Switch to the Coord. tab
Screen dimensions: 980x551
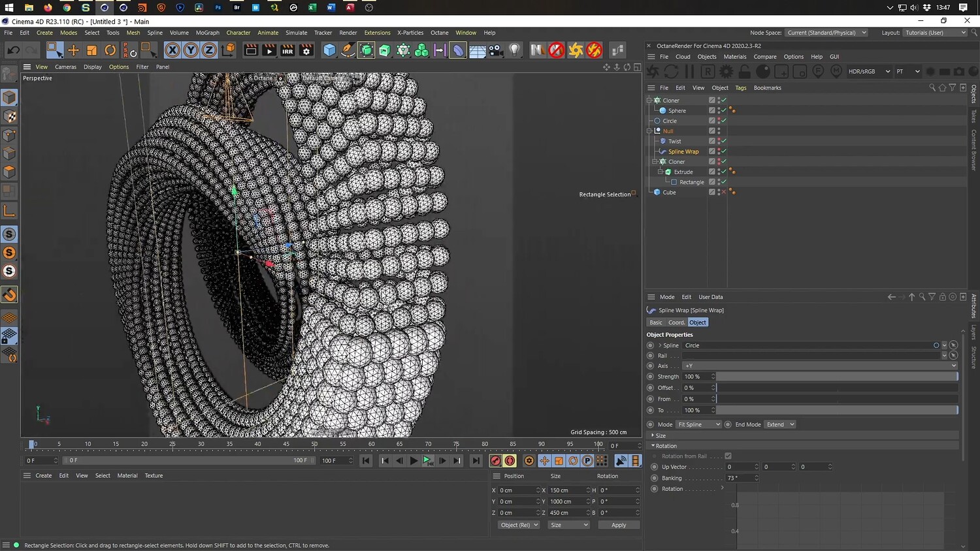tap(676, 323)
